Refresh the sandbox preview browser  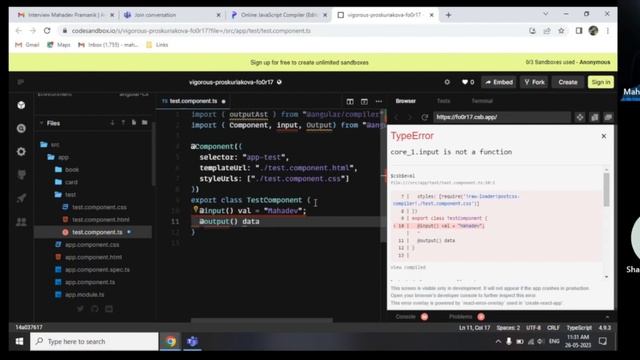coord(424,117)
